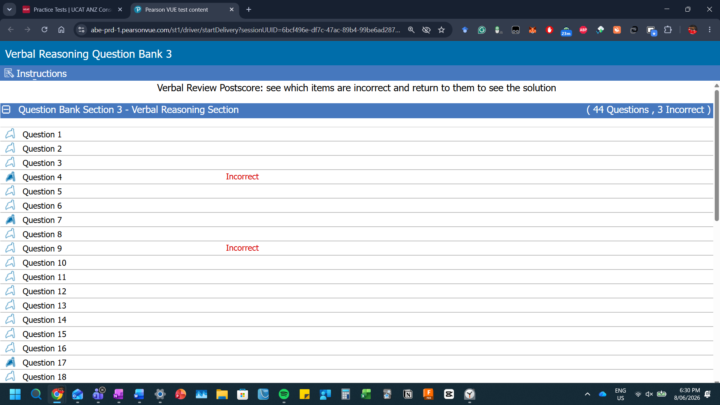This screenshot has width=720, height=405.
Task: Click the flag icon beside Question 12
Action: [10, 291]
